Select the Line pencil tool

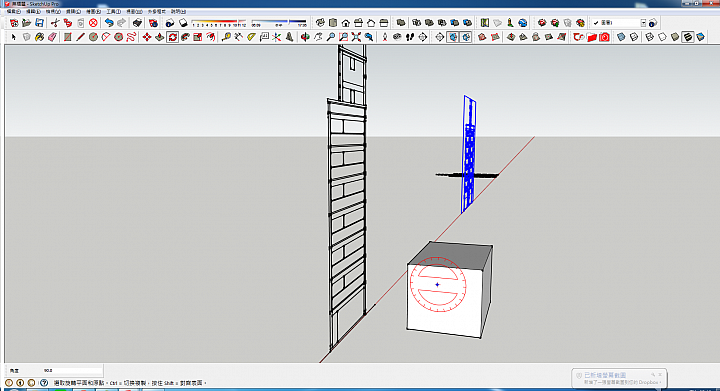[x=80, y=37]
